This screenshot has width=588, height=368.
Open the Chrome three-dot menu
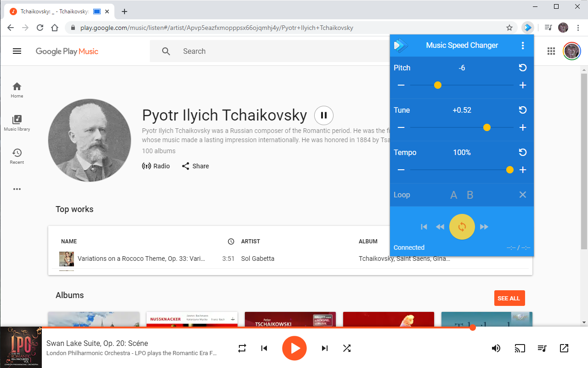pos(578,28)
